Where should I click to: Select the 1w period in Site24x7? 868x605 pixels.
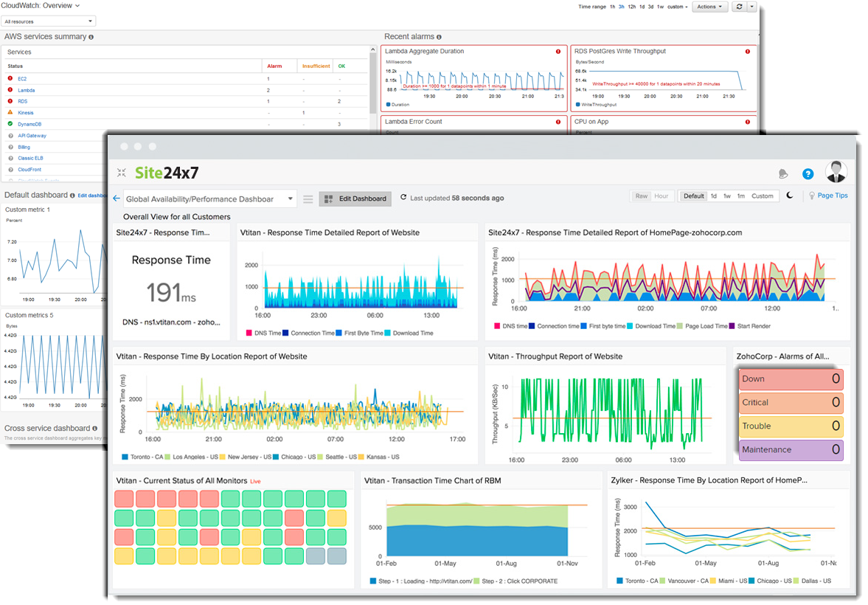click(727, 196)
